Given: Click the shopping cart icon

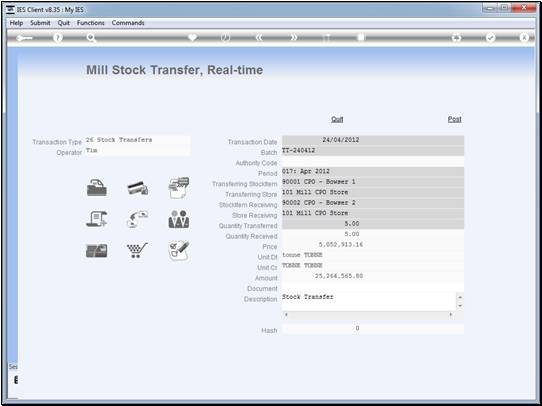Looking at the screenshot, I should [137, 250].
